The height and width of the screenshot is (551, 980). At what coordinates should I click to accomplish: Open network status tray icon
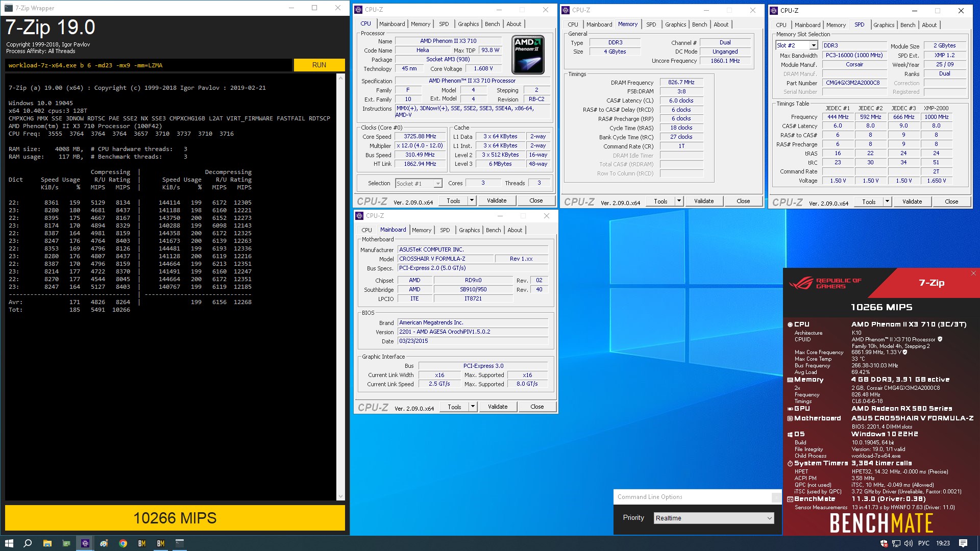click(896, 543)
